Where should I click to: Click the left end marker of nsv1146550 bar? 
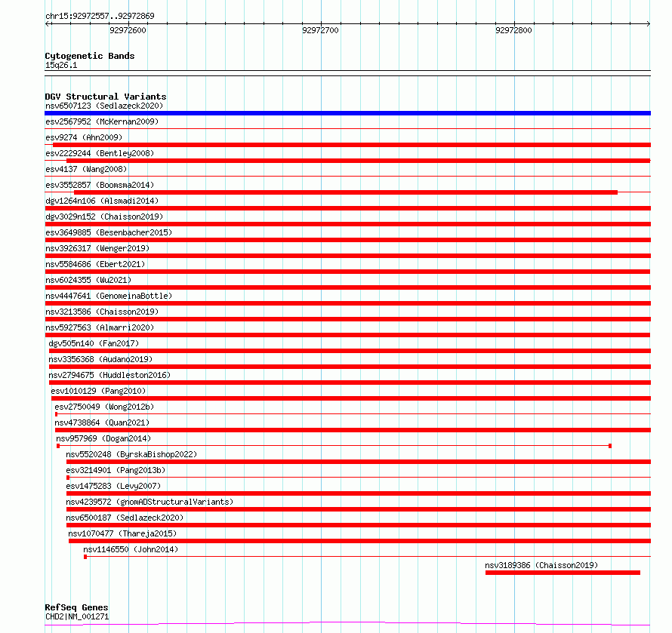pyautogui.click(x=85, y=557)
